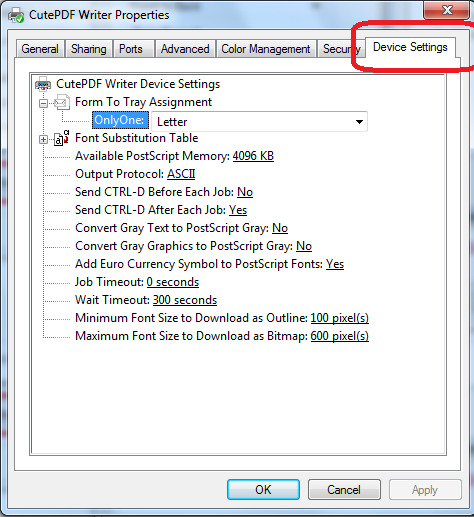Switch to the Color Management tab
The width and height of the screenshot is (474, 517).
coord(266,49)
